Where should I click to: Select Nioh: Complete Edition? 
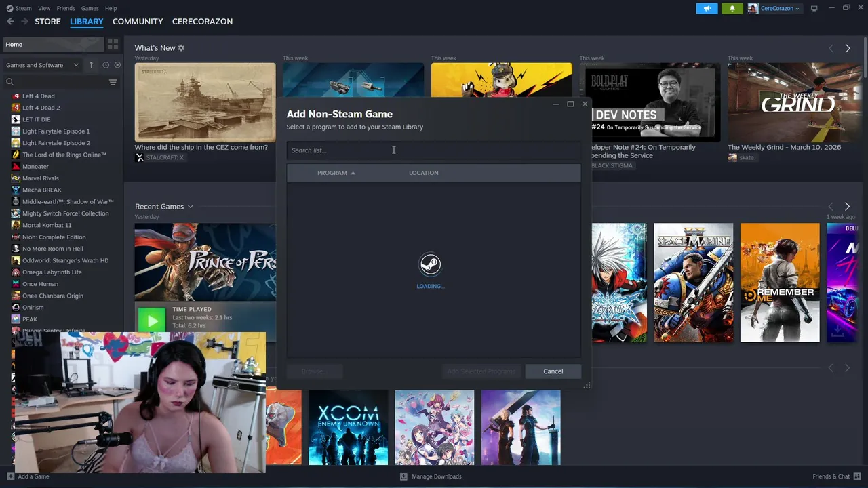coord(54,237)
